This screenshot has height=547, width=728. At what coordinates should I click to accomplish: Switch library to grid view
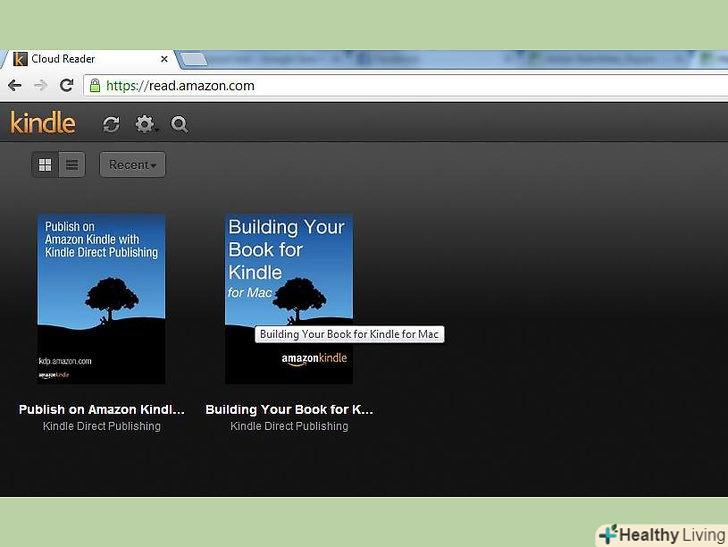(x=45, y=165)
